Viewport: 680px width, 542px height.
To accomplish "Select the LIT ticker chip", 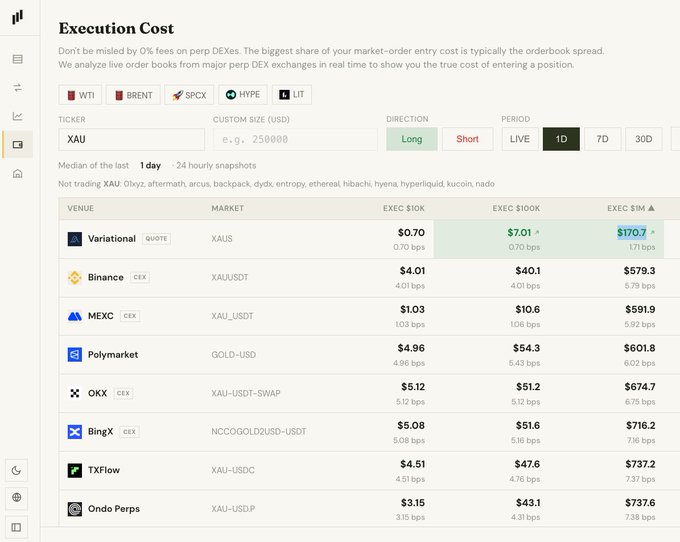I will click(x=292, y=95).
